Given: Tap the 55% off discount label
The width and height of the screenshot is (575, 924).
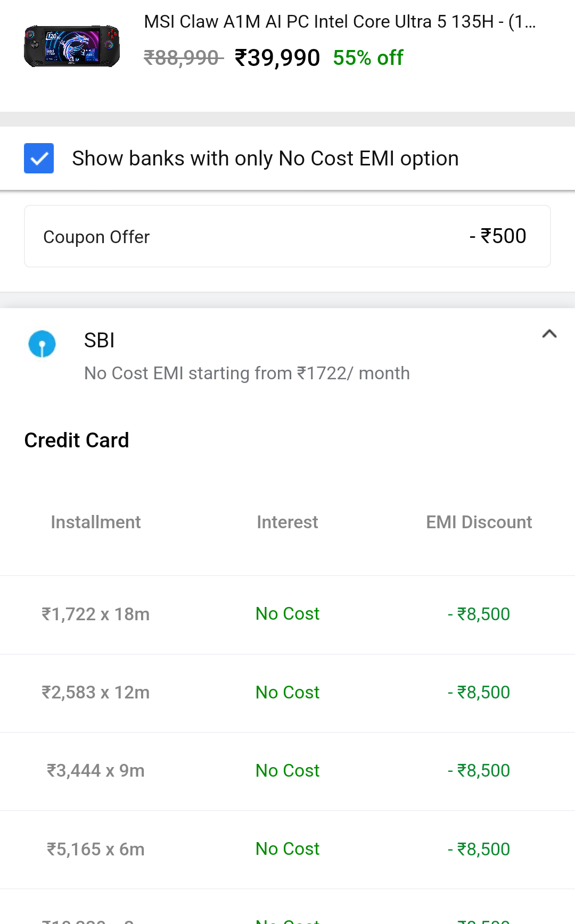Looking at the screenshot, I should (368, 58).
